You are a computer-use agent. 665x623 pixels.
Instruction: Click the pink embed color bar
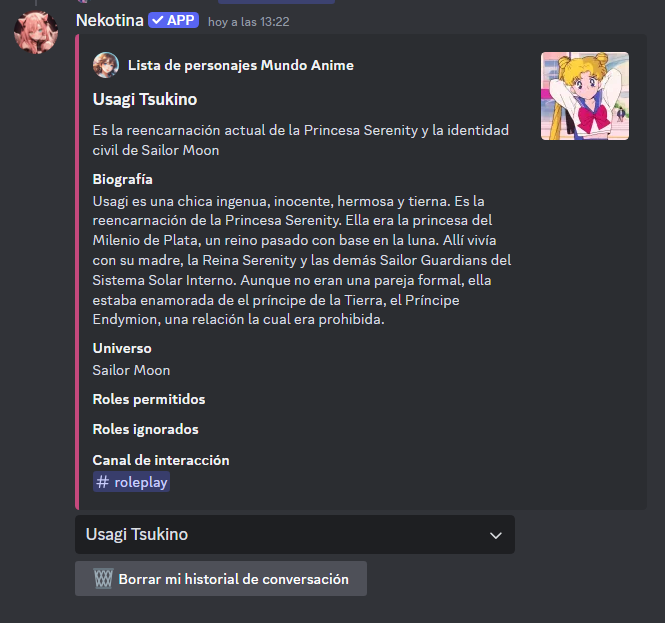point(77,272)
